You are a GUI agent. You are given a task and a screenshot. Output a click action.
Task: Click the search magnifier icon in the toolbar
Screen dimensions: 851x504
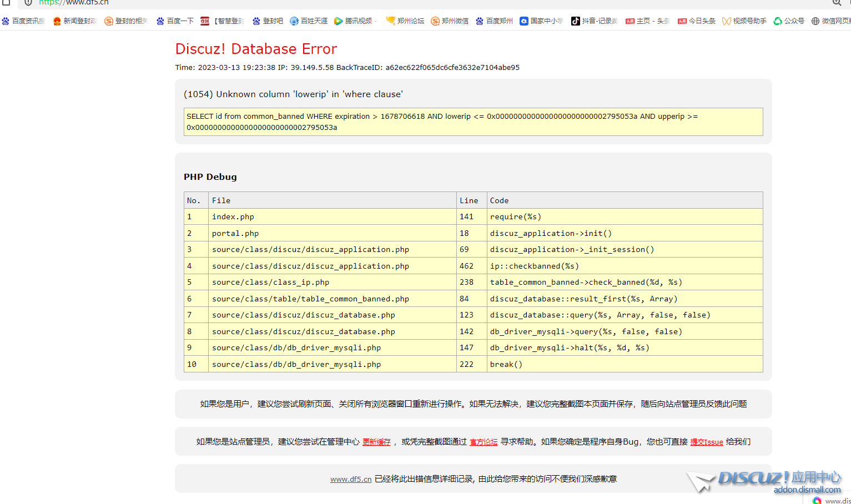tap(837, 3)
